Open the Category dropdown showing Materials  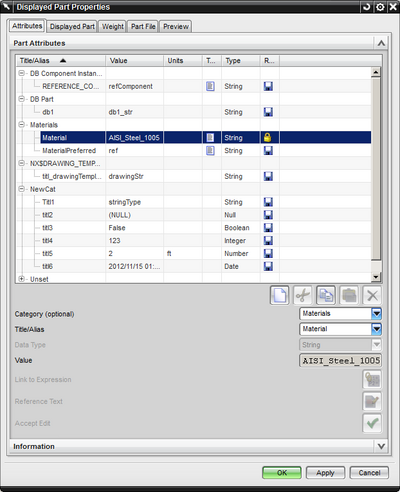376,313
